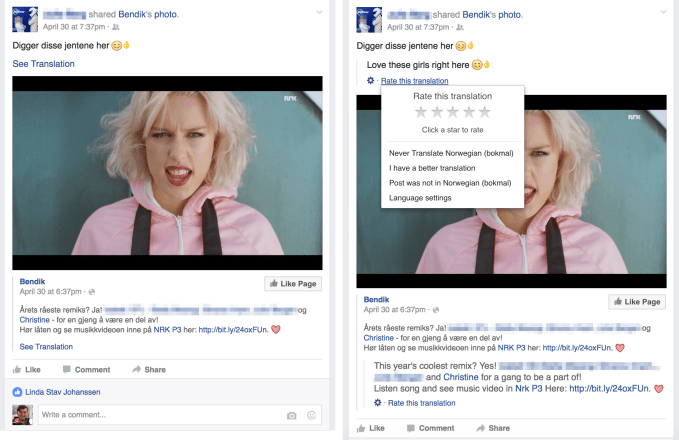
Task: Focus the Write a comment field
Action: [x=180, y=414]
